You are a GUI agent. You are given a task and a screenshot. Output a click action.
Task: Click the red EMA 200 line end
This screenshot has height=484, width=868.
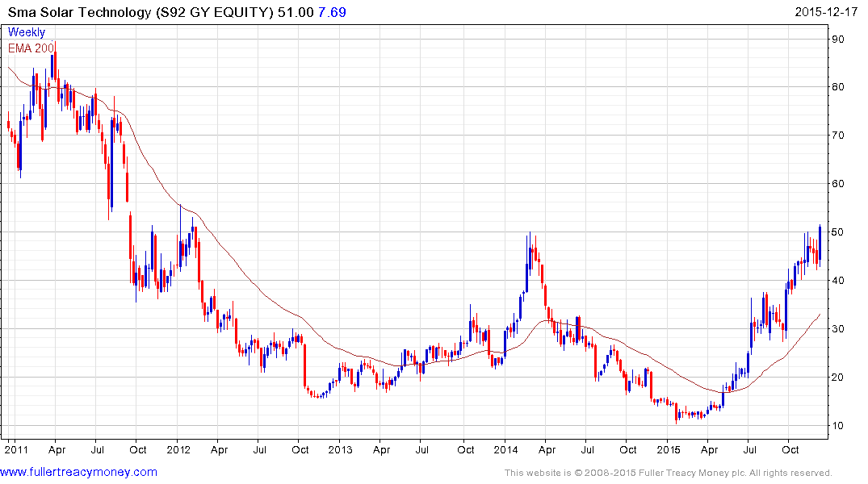pyautogui.click(x=820, y=315)
